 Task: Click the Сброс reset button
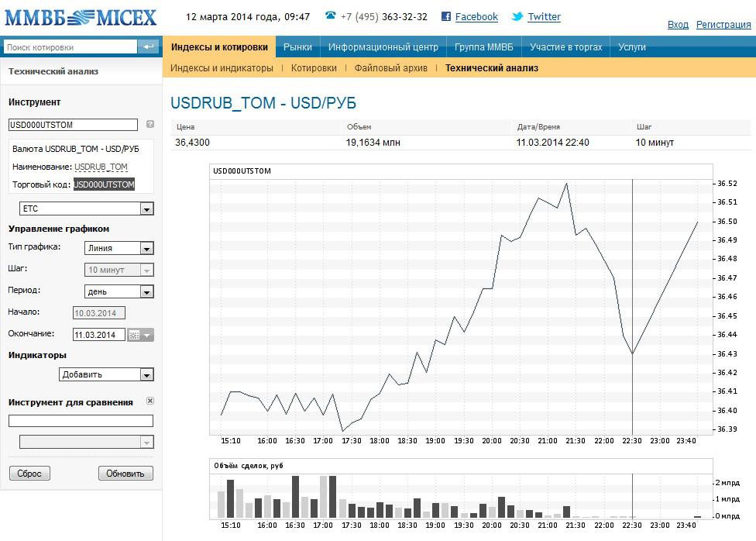pyautogui.click(x=29, y=474)
